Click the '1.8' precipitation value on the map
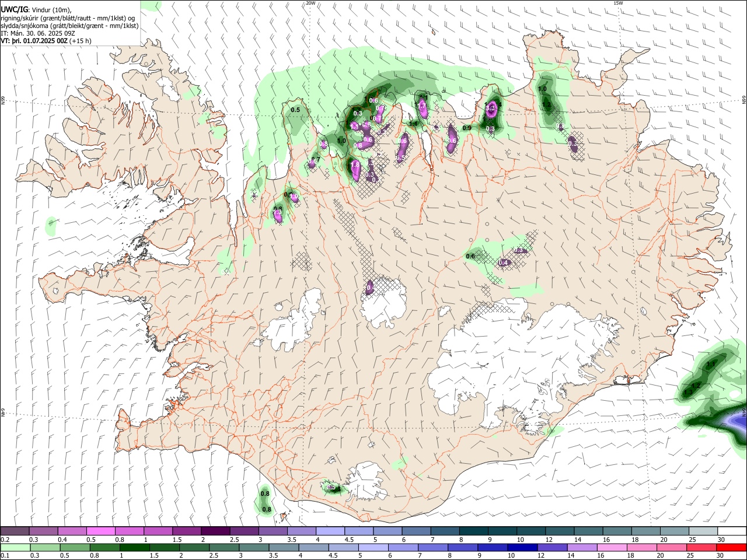Image resolution: width=747 pixels, height=560 pixels. [355, 165]
